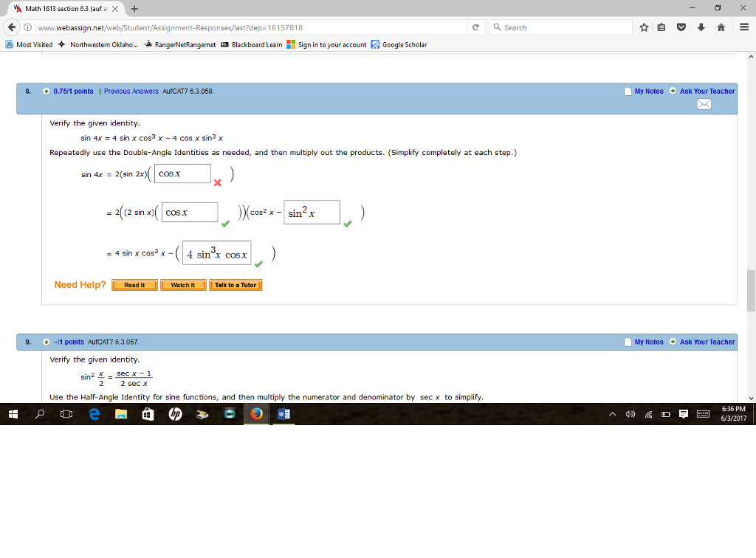Image resolution: width=756 pixels, height=558 pixels.
Task: Expand question 8 points plus icon
Action: tap(47, 91)
